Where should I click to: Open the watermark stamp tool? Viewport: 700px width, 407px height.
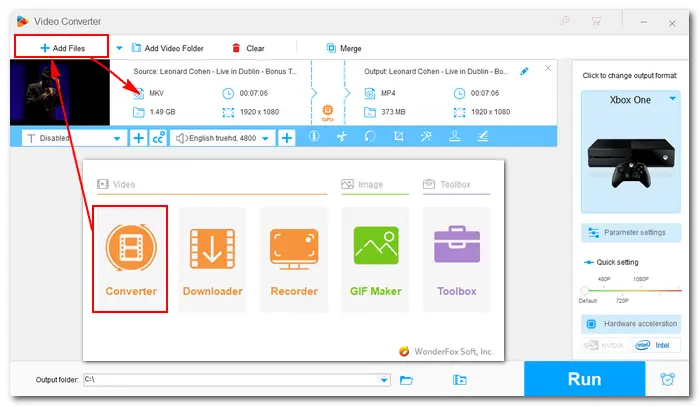tap(454, 136)
